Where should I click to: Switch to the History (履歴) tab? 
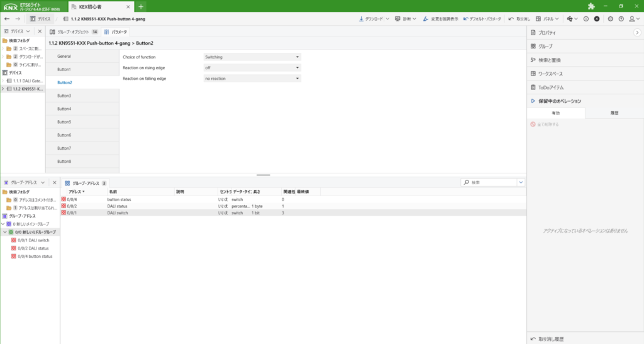point(614,113)
